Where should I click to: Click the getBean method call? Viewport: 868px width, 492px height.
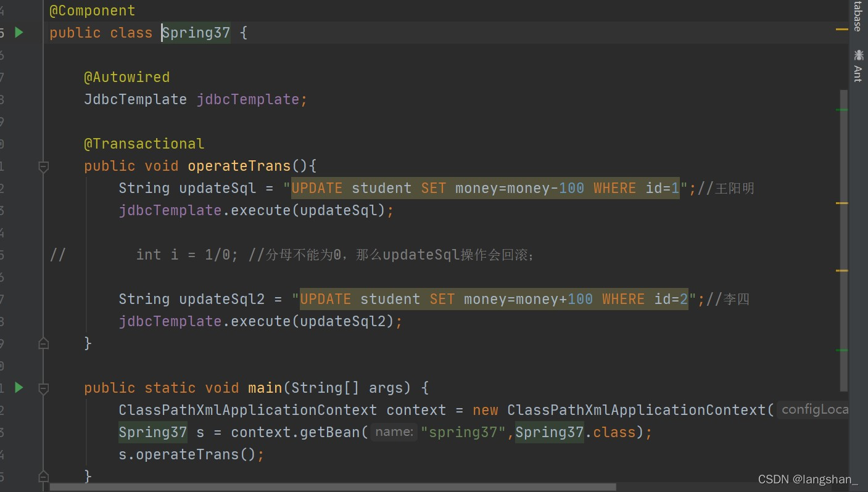[x=329, y=432]
